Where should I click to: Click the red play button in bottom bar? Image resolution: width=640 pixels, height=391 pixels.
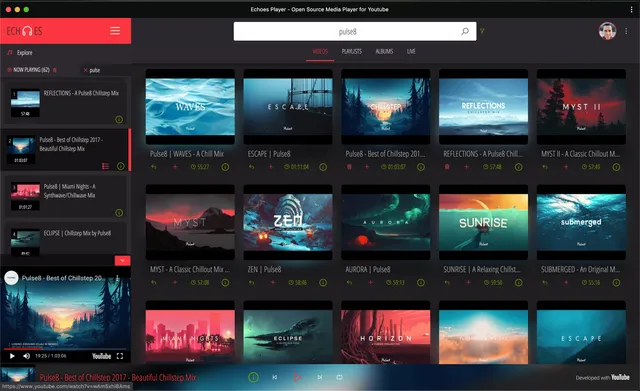(297, 378)
